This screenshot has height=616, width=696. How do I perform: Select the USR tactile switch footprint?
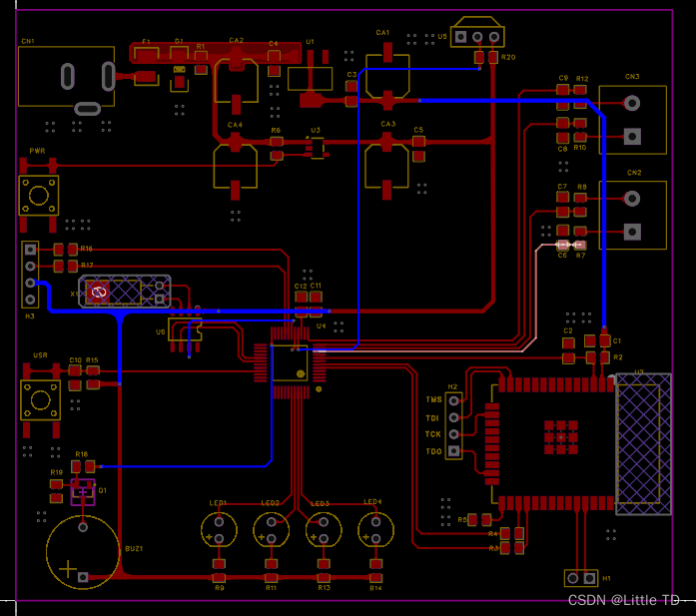40,400
